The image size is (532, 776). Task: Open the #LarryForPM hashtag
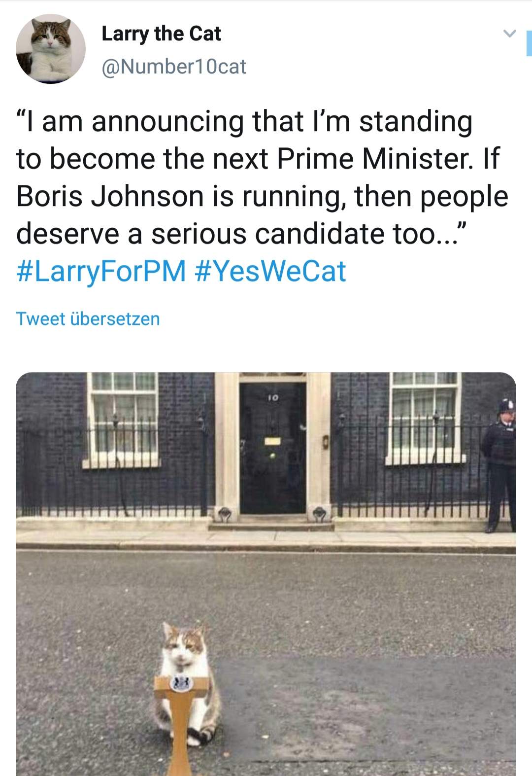[x=101, y=271]
